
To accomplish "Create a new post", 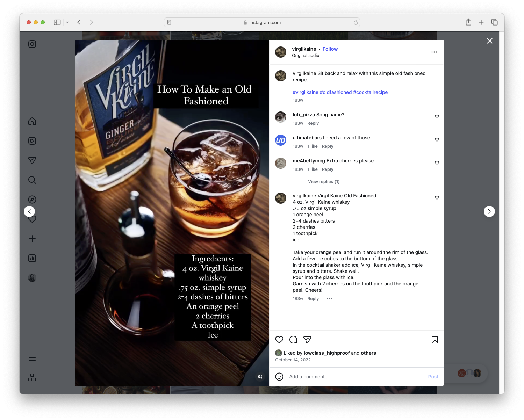I will [32, 239].
